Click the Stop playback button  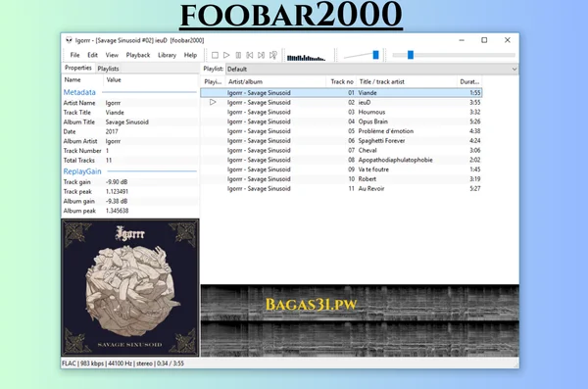(x=215, y=55)
